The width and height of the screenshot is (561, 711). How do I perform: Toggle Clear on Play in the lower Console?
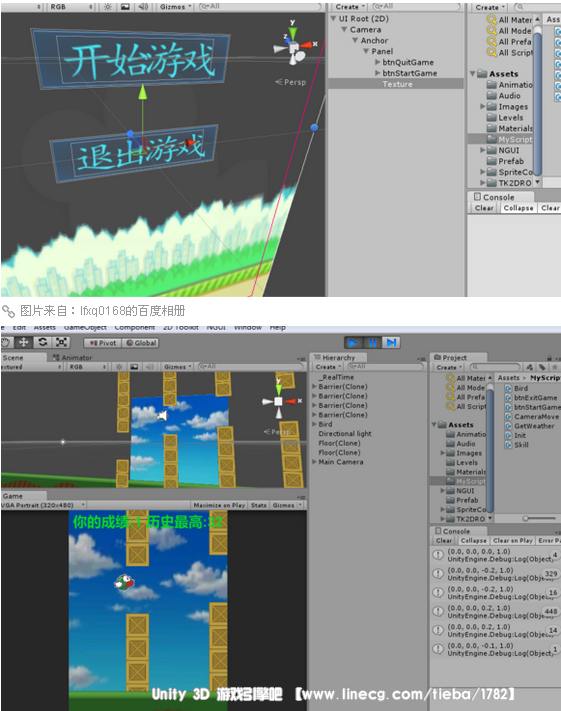(x=512, y=541)
